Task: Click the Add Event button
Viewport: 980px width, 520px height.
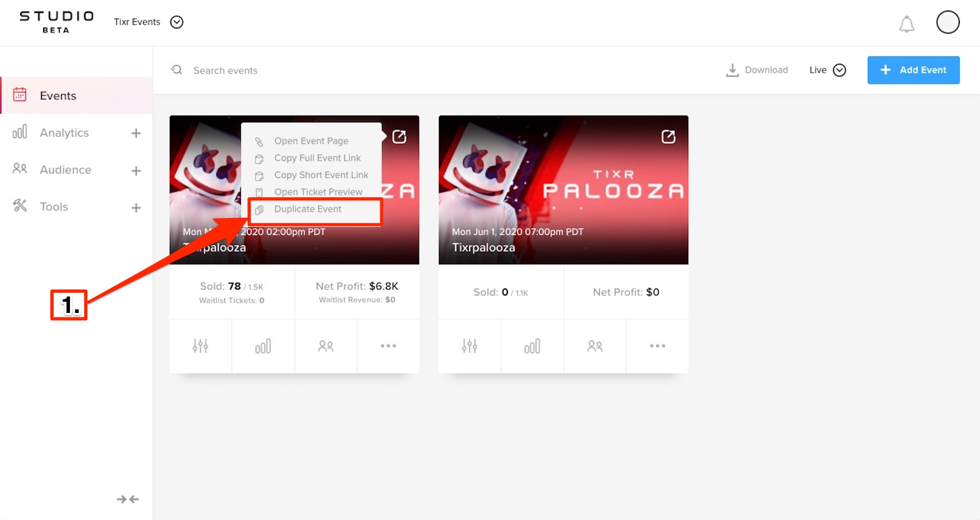Action: 913,70
